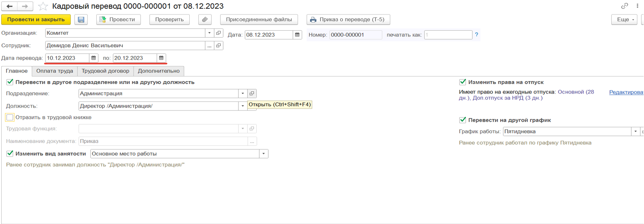
Task: Open calendar for transfer start date
Action: (x=93, y=58)
